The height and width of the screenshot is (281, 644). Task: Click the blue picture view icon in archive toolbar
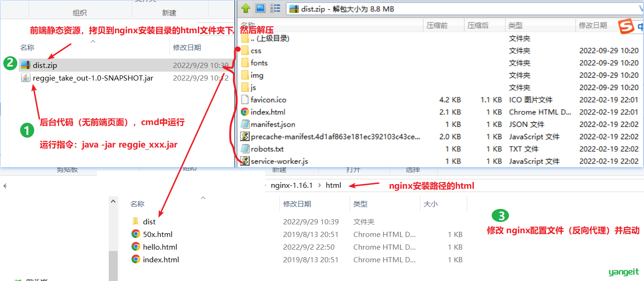pos(260,8)
